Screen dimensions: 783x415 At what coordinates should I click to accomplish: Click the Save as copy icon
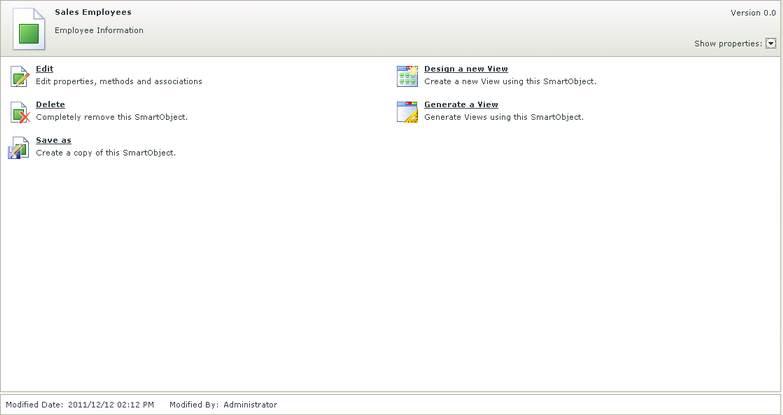point(19,148)
